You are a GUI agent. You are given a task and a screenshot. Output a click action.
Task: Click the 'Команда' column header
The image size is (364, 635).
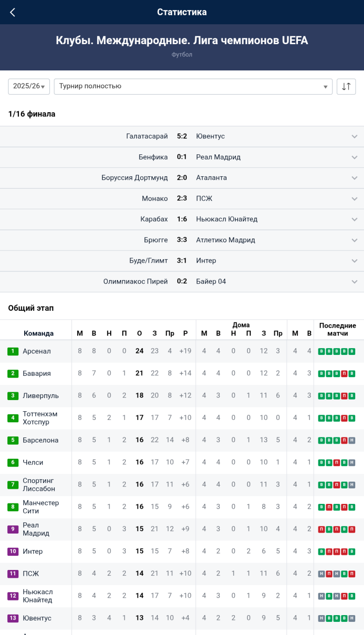[x=38, y=333]
